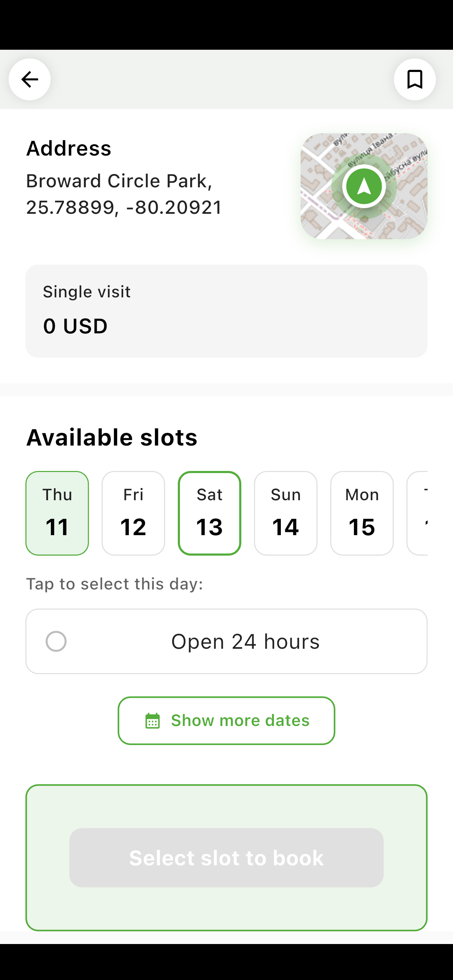
Task: Tap the green navigation arrow on map
Action: click(364, 186)
